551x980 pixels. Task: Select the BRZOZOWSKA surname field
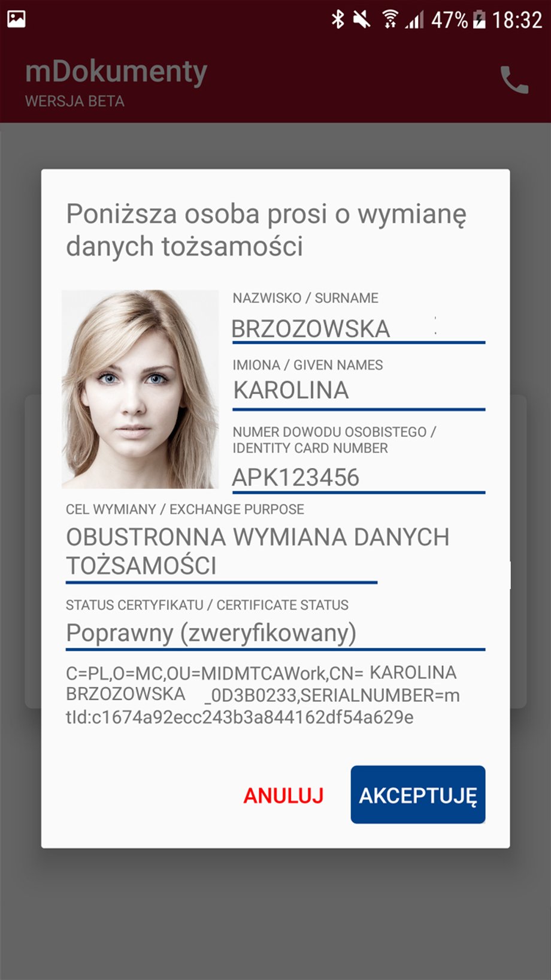[x=359, y=329]
